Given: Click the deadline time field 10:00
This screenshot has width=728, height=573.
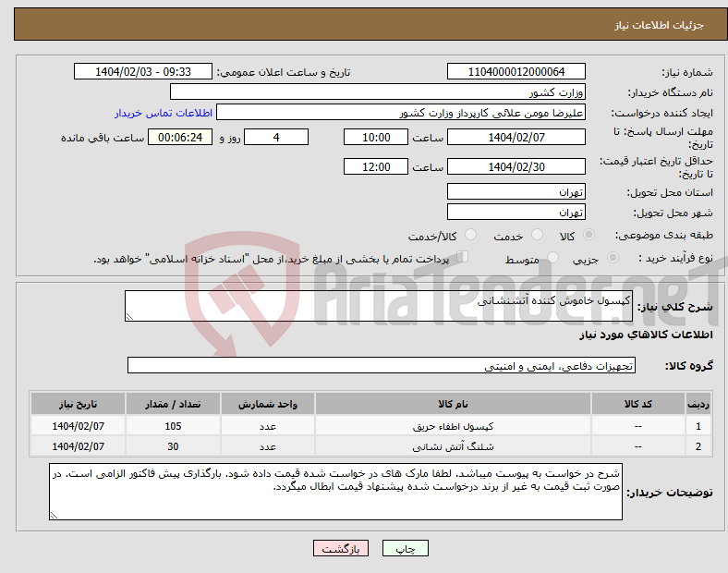Looking at the screenshot, I should click(376, 137).
